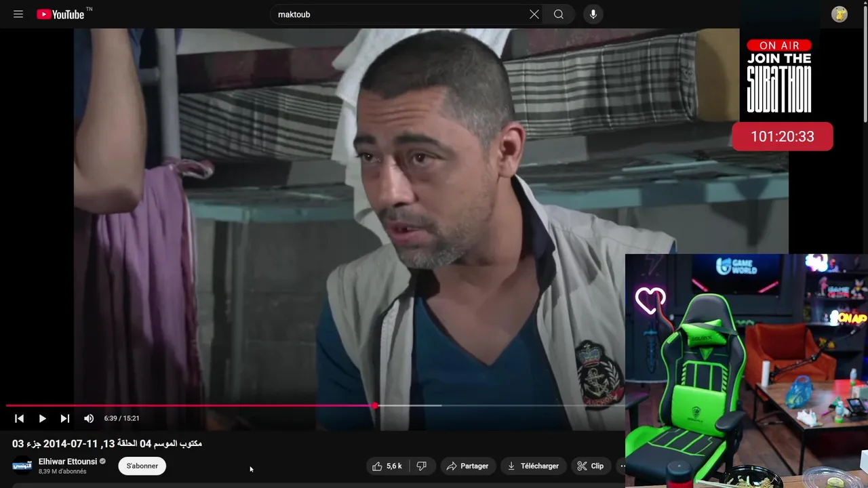Open the account avatar menu
This screenshot has height=488, width=868.
[840, 14]
